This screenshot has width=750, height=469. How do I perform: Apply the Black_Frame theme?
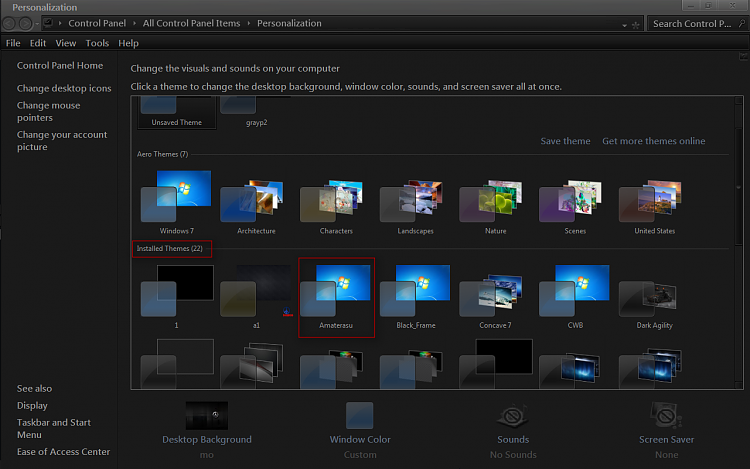(x=416, y=297)
